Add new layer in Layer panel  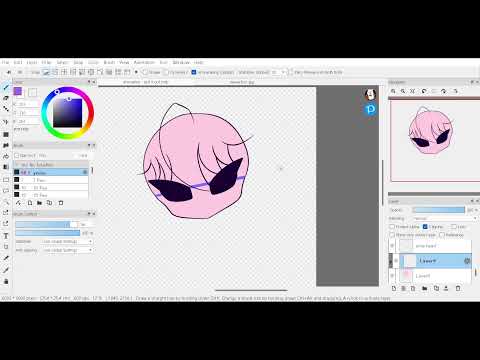pos(394,288)
